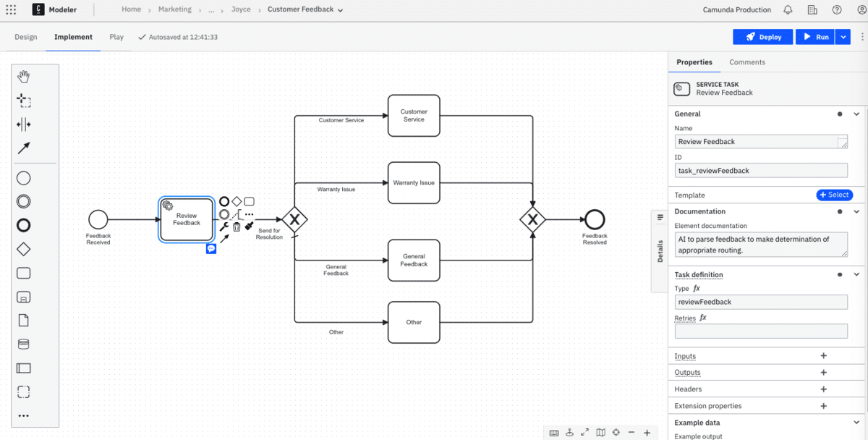Image resolution: width=868 pixels, height=440 pixels.
Task: Open notifications bell
Action: (x=788, y=10)
